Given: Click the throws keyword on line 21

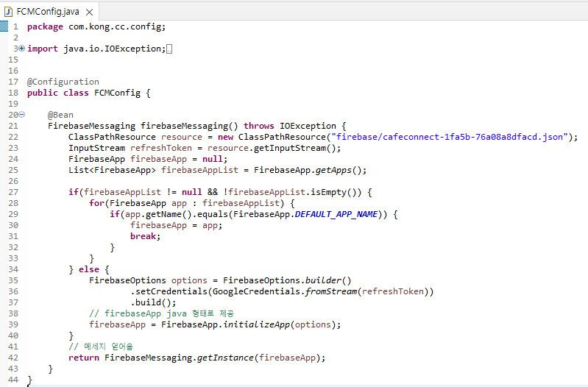Looking at the screenshot, I should coord(259,126).
